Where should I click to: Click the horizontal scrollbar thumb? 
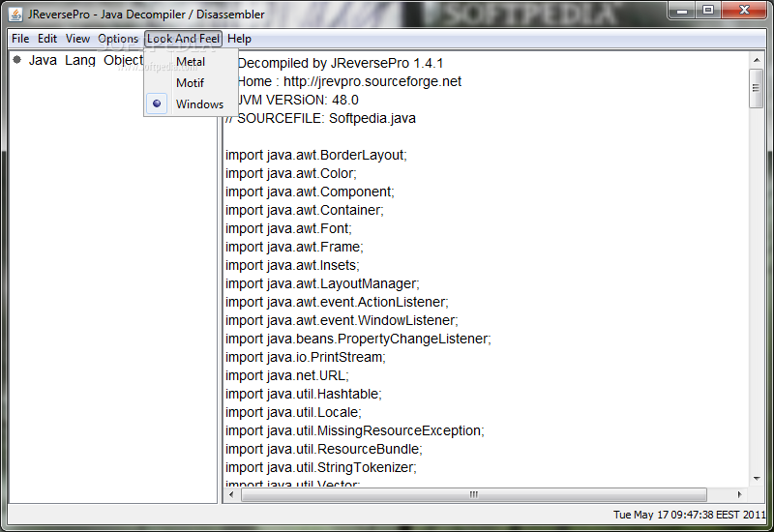pos(474,494)
